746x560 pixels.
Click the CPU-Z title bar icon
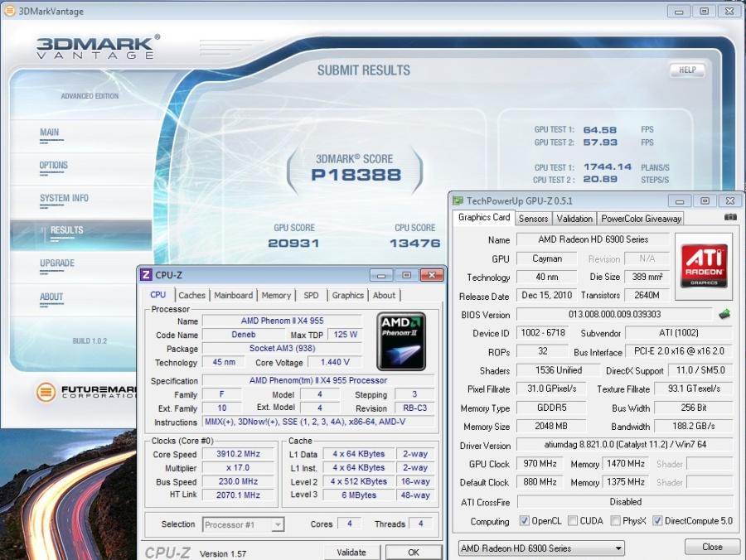click(x=146, y=275)
